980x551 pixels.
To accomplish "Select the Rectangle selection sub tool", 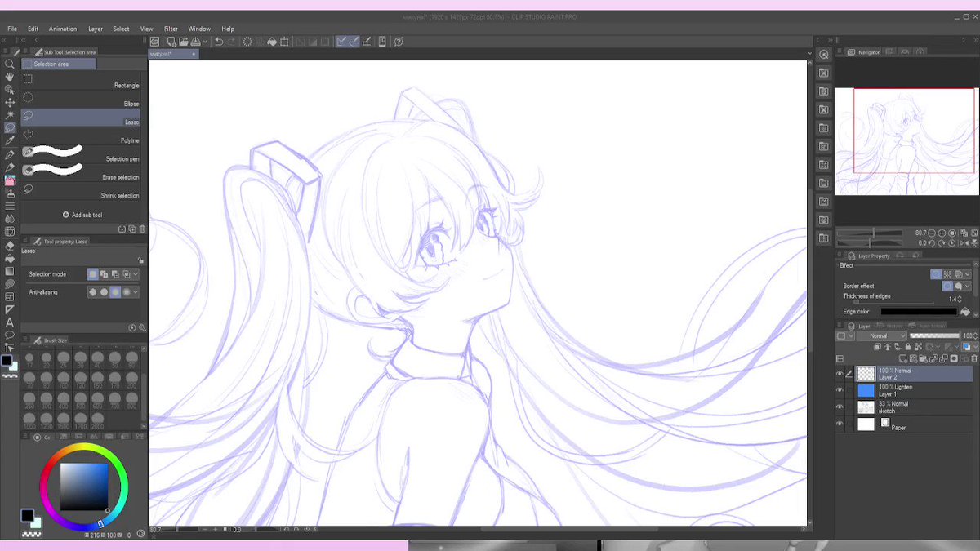I will pyautogui.click(x=81, y=82).
